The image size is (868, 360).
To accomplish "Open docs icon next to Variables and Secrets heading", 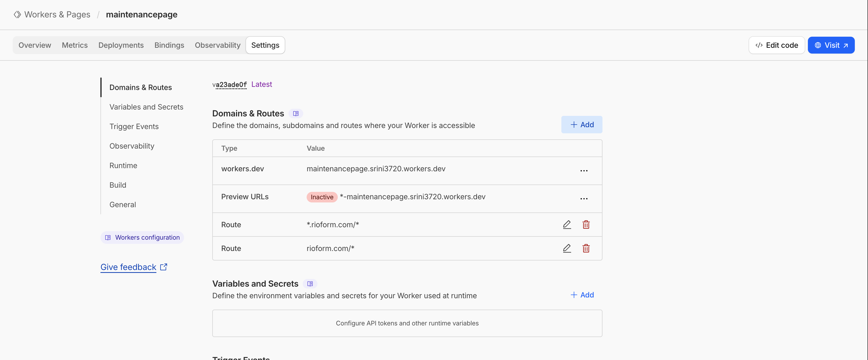I will pos(310,284).
